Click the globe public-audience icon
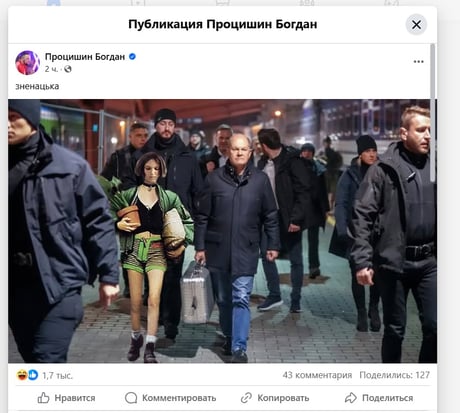The width and height of the screenshot is (460, 413). pos(68,69)
